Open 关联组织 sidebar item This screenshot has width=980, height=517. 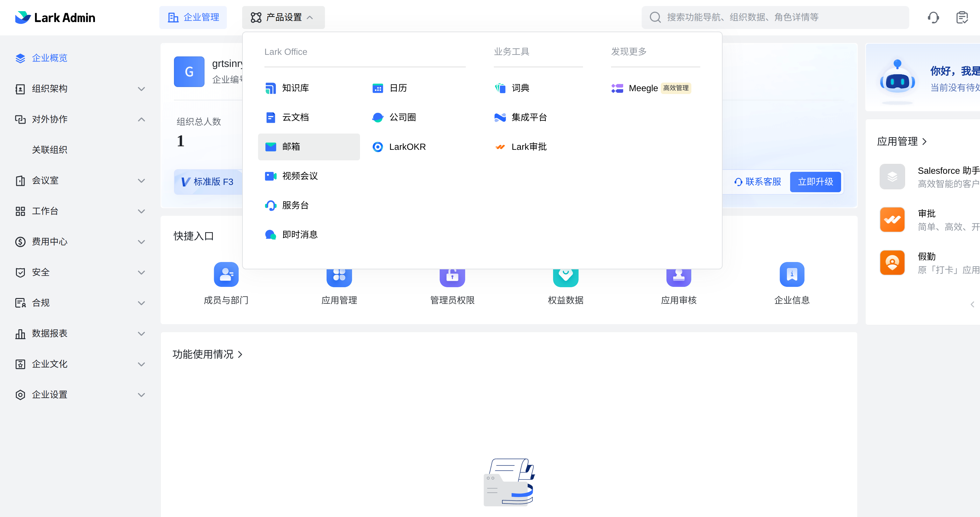click(49, 150)
